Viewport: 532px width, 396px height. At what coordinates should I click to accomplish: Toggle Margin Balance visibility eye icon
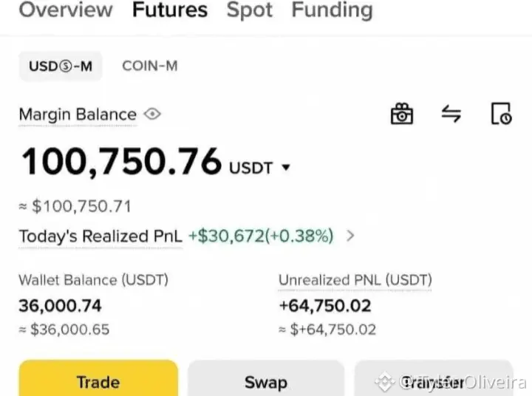point(153,115)
